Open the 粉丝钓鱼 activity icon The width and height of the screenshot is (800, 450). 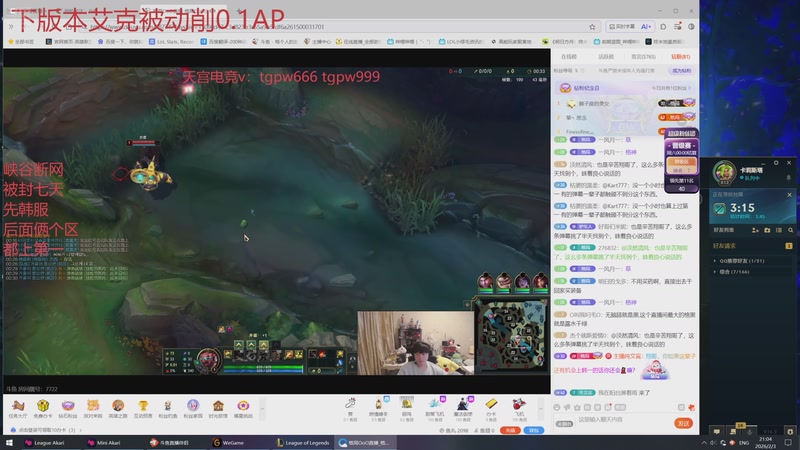167,408
